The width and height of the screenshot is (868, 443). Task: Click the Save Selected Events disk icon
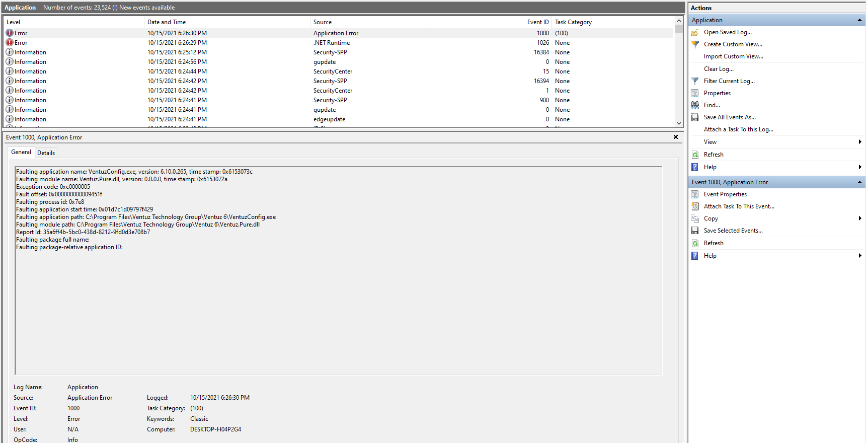[x=695, y=231]
